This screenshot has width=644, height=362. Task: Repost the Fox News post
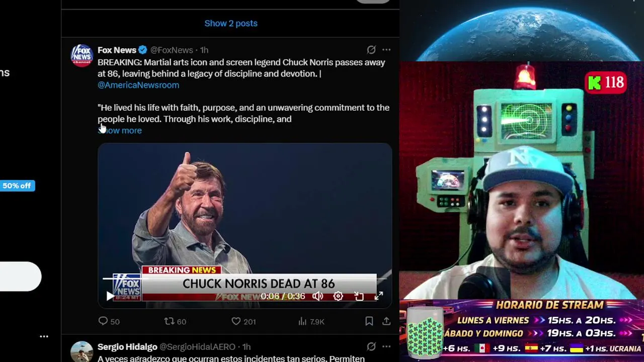coord(175,321)
